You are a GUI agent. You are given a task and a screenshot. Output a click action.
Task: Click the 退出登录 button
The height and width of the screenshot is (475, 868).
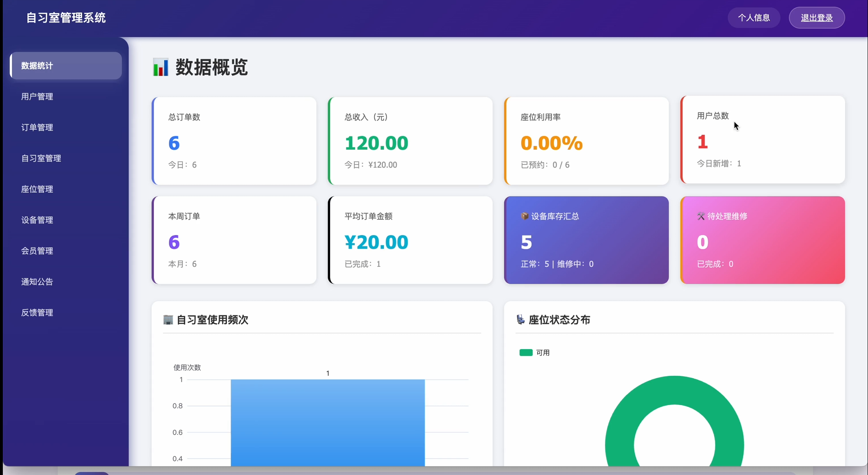(817, 17)
